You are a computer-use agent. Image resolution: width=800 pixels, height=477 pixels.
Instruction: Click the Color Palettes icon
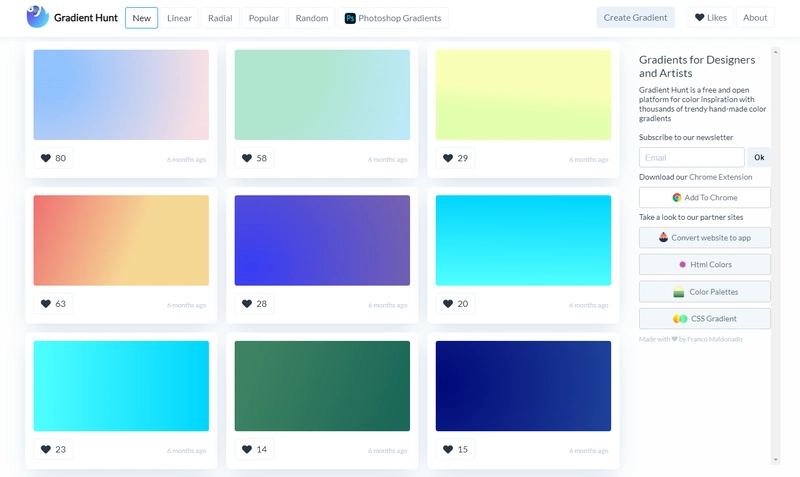pos(679,292)
